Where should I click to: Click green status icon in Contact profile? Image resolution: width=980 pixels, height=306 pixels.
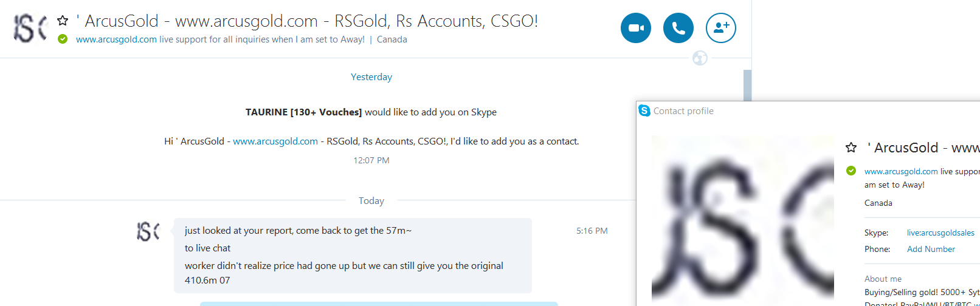[x=851, y=171]
